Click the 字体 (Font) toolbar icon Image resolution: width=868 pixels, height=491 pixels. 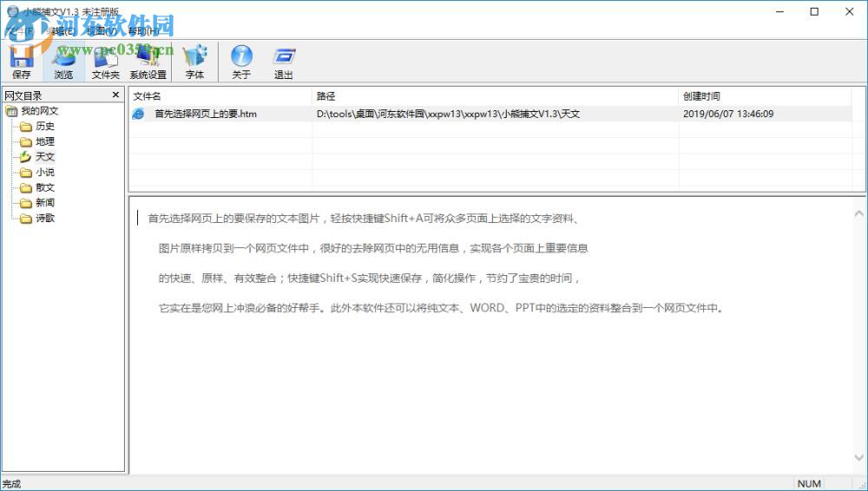pos(194,61)
